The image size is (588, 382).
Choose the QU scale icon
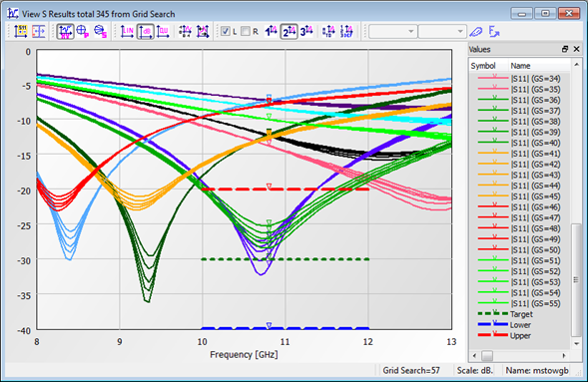click(x=163, y=32)
